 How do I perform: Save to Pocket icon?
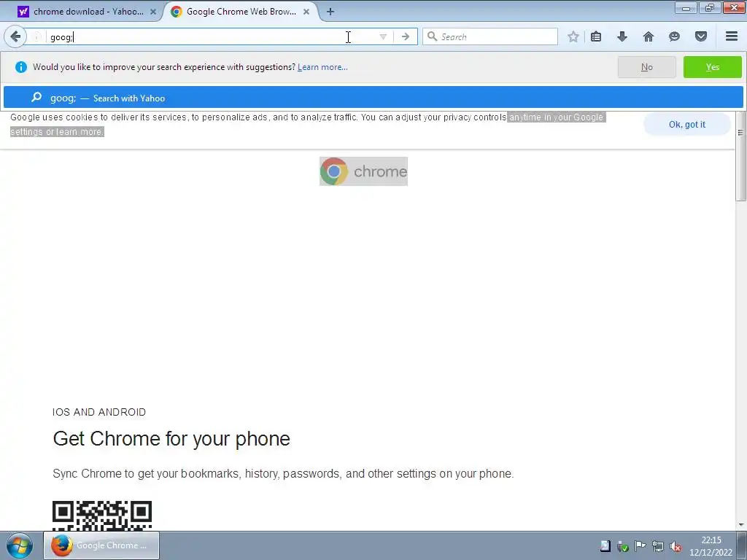coord(701,36)
